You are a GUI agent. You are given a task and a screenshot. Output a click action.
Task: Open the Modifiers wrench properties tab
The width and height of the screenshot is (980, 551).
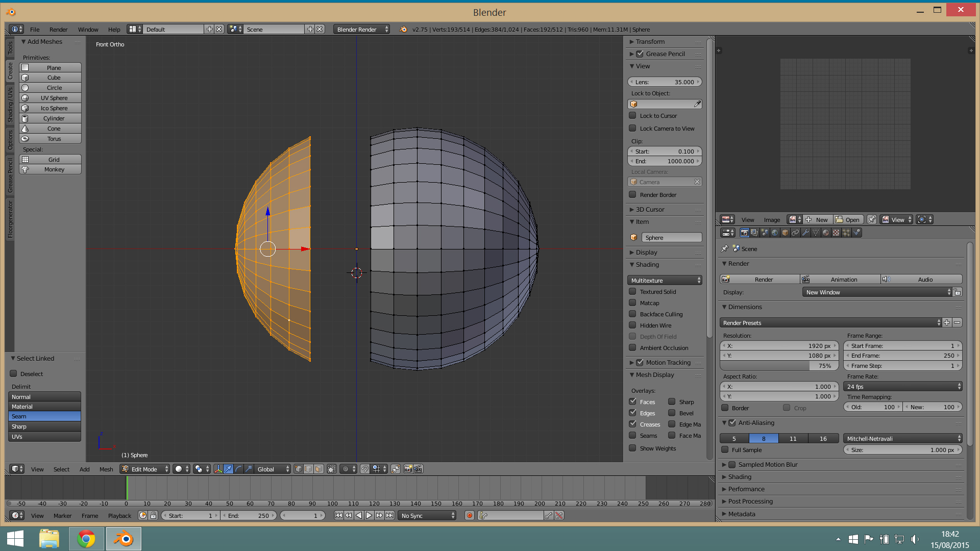[x=805, y=233]
